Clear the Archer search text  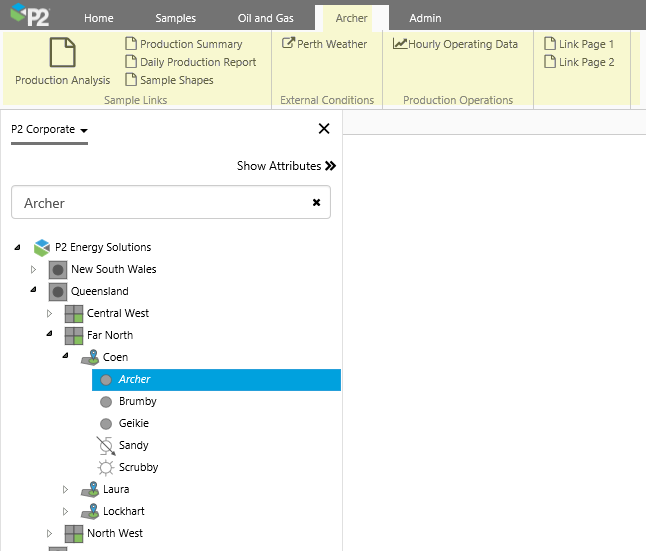click(316, 202)
